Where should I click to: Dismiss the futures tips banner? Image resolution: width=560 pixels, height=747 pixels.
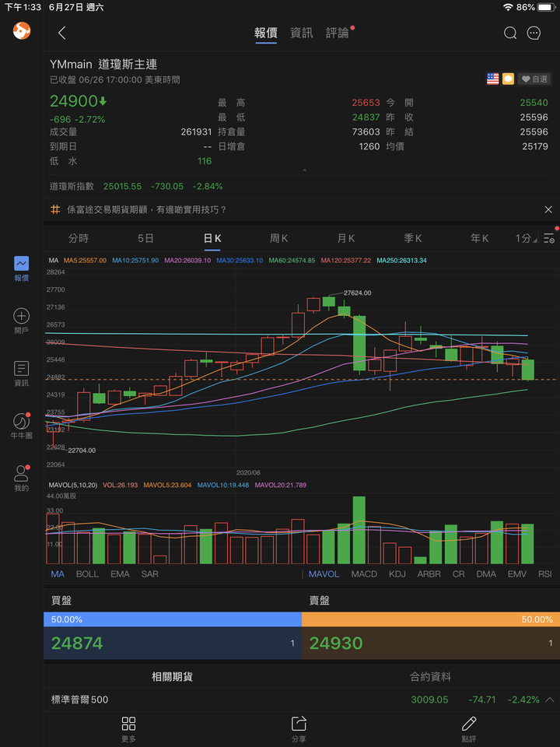[x=548, y=209]
